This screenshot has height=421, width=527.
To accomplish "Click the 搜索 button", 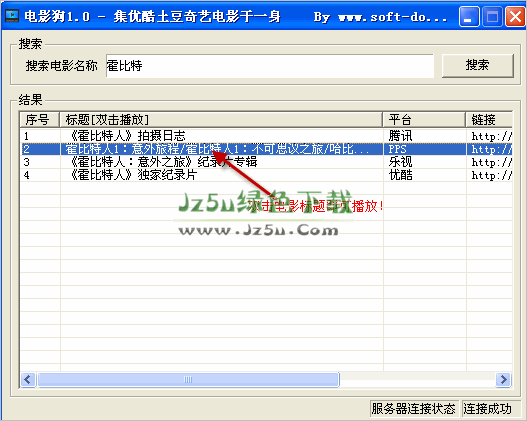I will tap(478, 65).
